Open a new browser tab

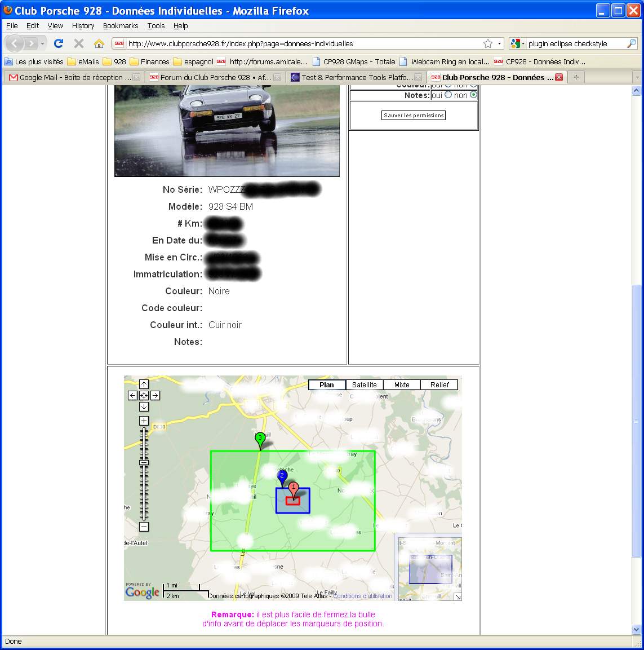click(576, 77)
